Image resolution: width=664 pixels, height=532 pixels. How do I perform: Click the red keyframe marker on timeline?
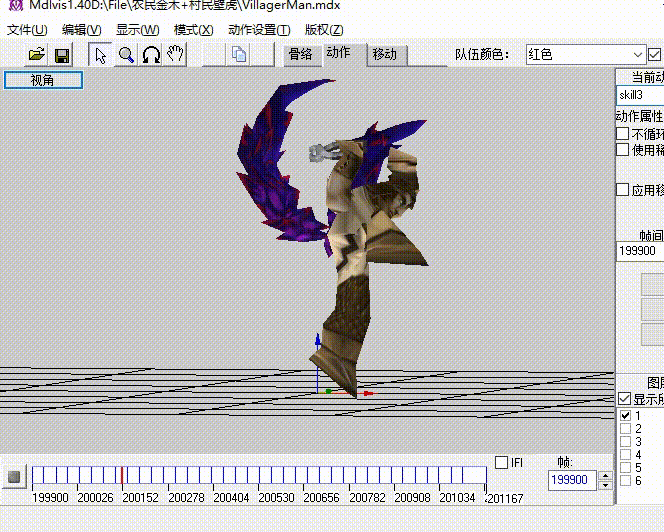[122, 475]
